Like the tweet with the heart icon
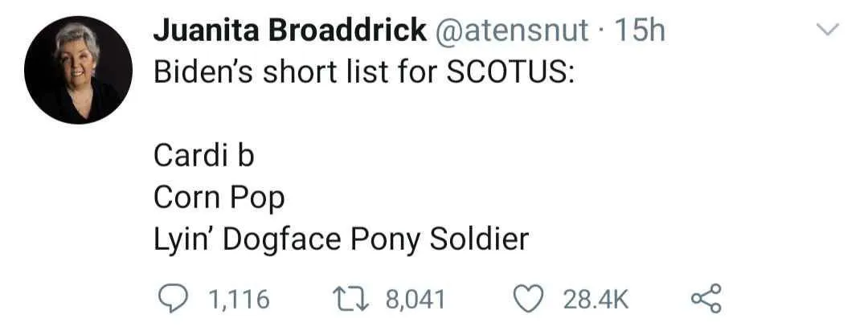Screen dimensions: 868x331 530,299
